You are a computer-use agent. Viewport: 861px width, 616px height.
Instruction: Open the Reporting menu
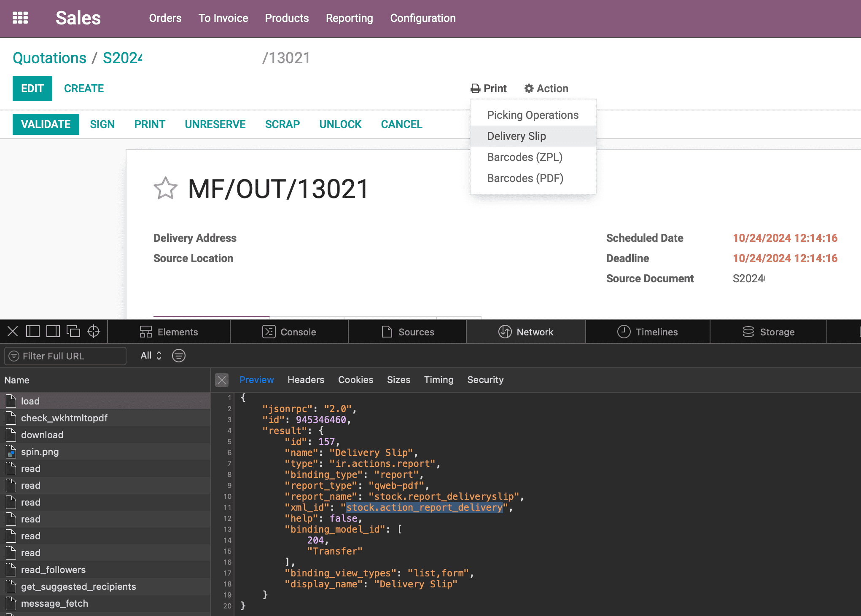pos(350,18)
